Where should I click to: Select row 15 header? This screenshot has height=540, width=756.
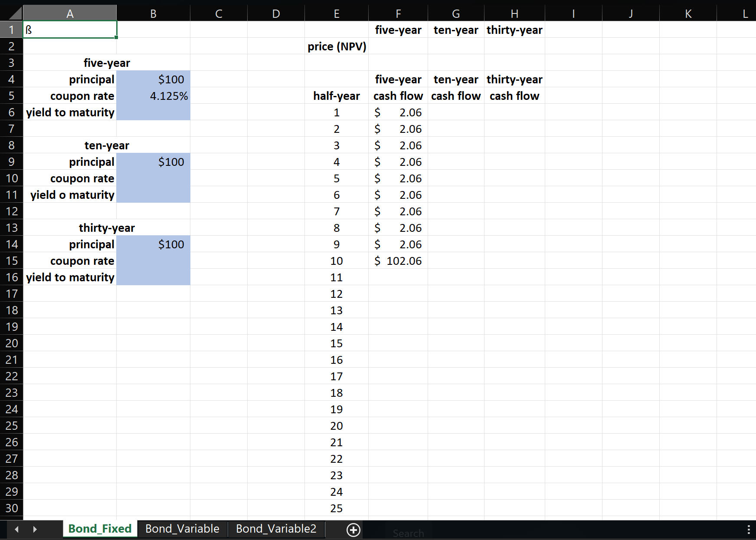11,261
